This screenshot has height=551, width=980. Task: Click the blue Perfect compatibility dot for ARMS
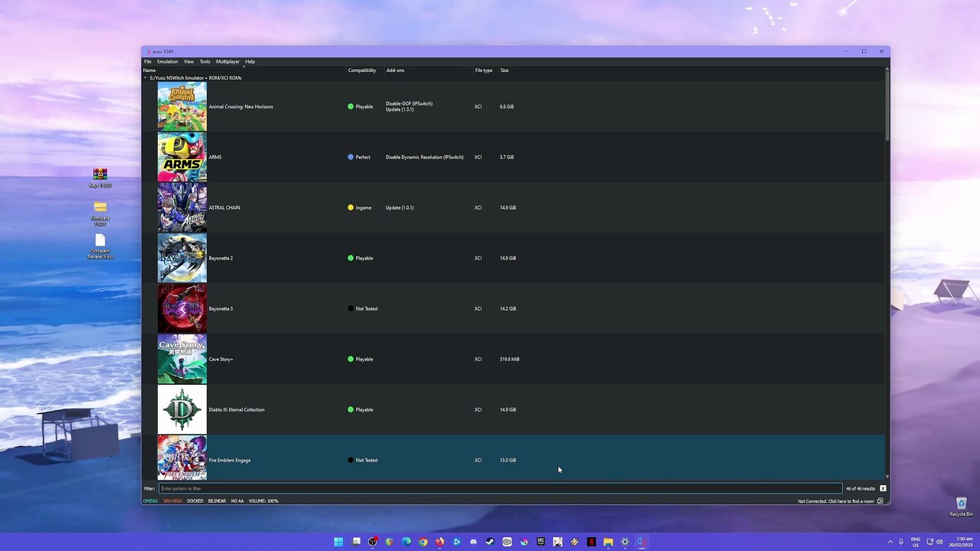[351, 157]
